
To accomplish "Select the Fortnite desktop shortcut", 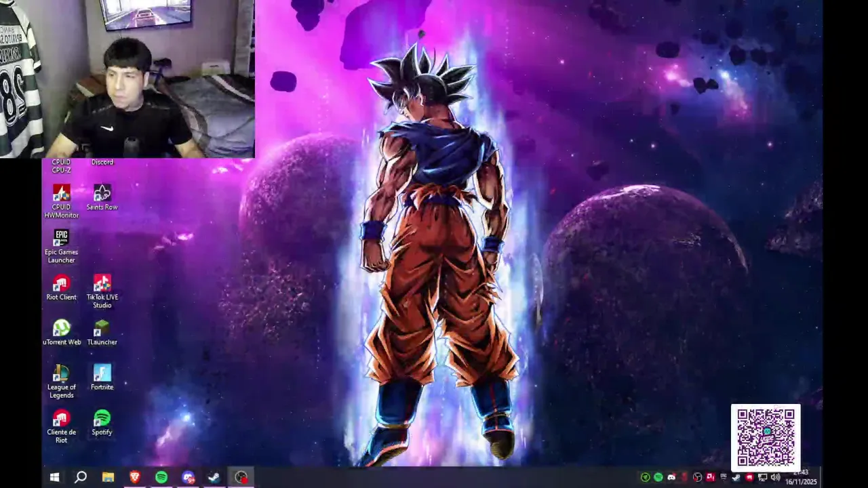I will click(x=102, y=378).
